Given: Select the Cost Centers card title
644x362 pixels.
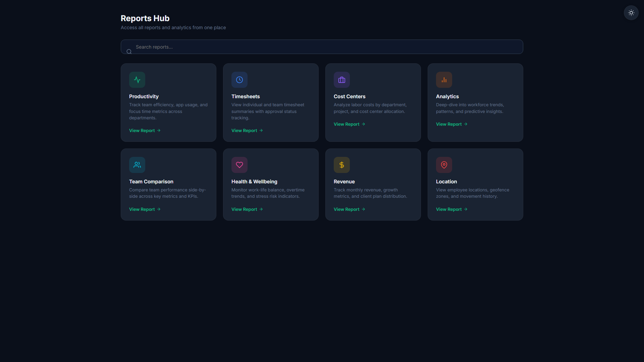Looking at the screenshot, I should pyautogui.click(x=350, y=97).
